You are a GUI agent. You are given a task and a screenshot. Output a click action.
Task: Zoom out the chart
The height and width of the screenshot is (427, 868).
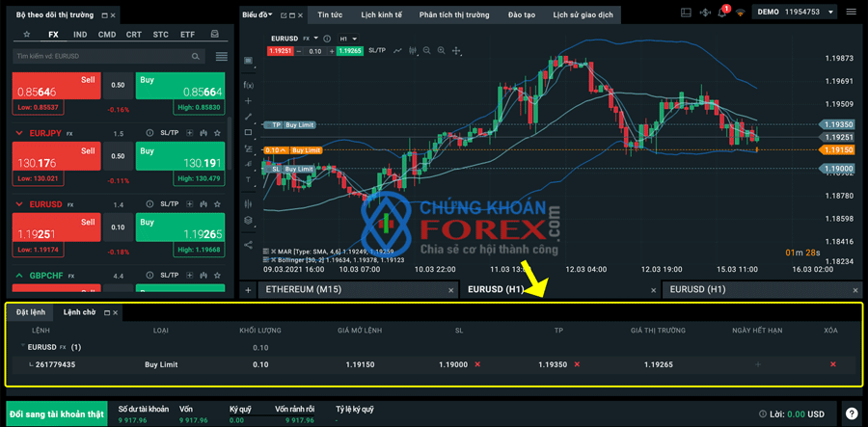click(427, 51)
